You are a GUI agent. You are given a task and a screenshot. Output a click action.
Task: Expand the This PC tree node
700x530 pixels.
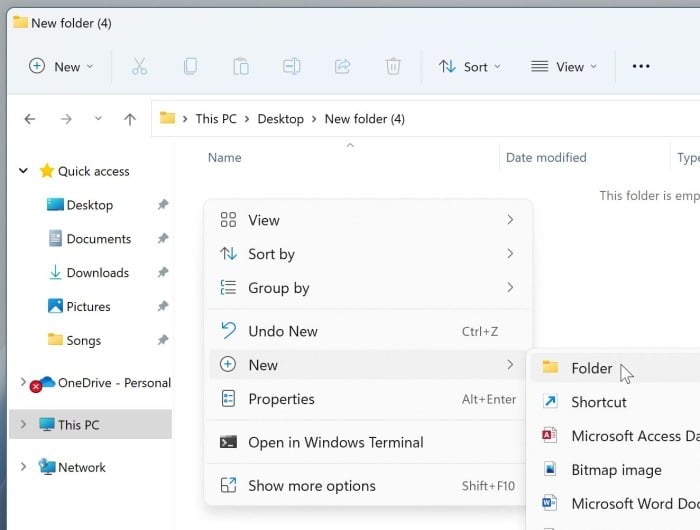pos(23,424)
